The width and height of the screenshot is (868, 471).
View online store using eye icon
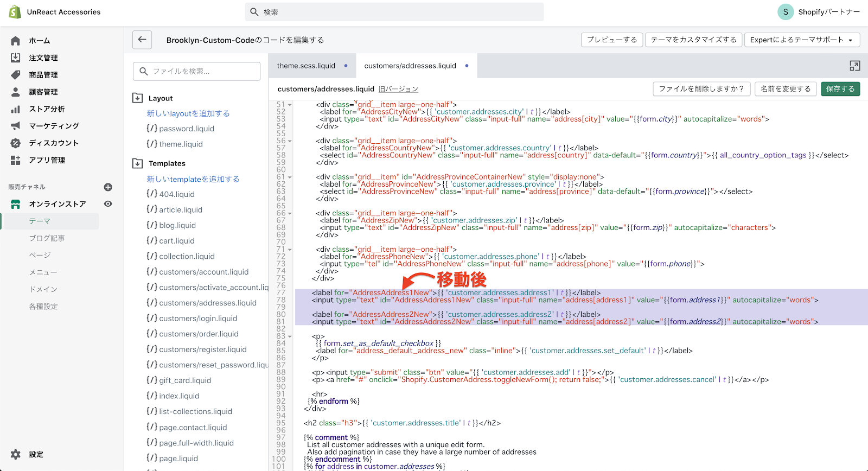click(108, 204)
